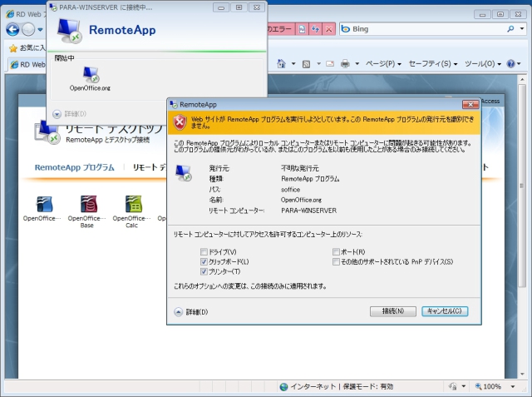
Task: Click inside the Bing search box
Action: [427, 29]
